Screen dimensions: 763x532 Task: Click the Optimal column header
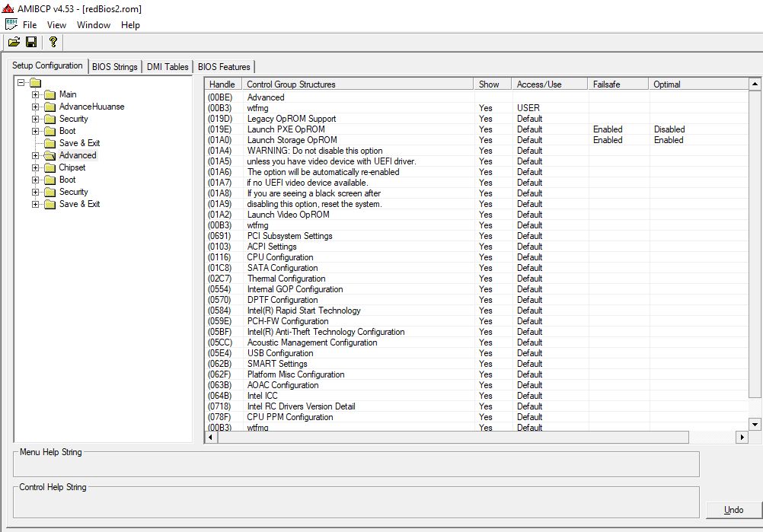click(698, 84)
